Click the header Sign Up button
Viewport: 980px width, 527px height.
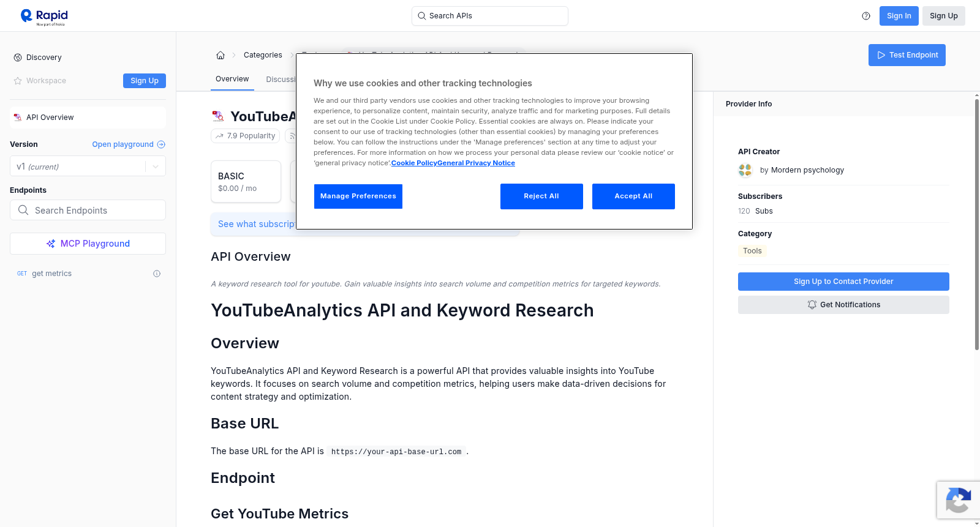tap(944, 16)
